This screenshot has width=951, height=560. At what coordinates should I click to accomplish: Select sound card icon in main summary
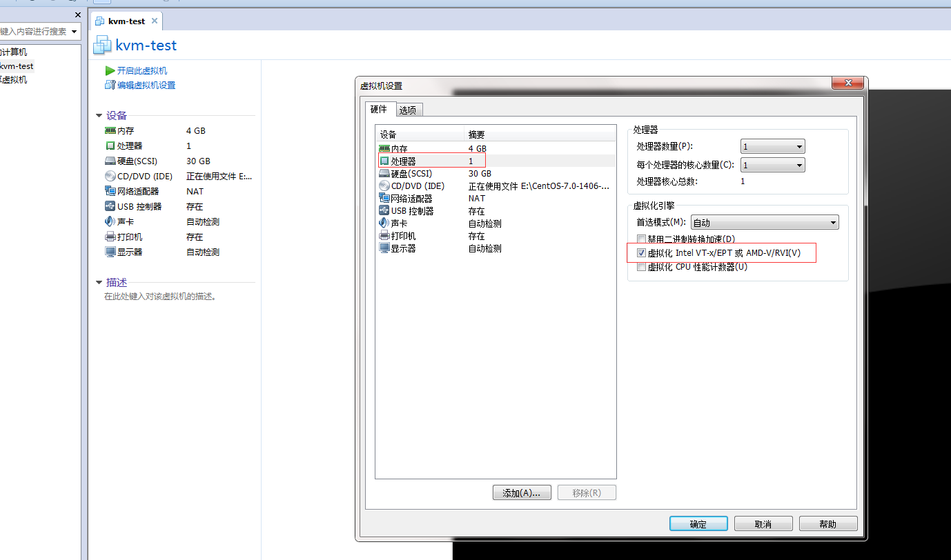click(x=110, y=221)
